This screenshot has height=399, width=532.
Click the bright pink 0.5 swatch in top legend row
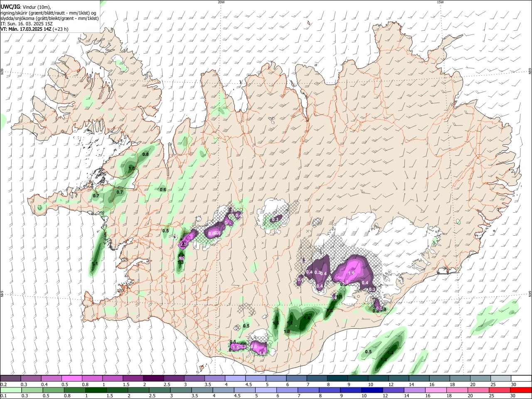coord(71,379)
